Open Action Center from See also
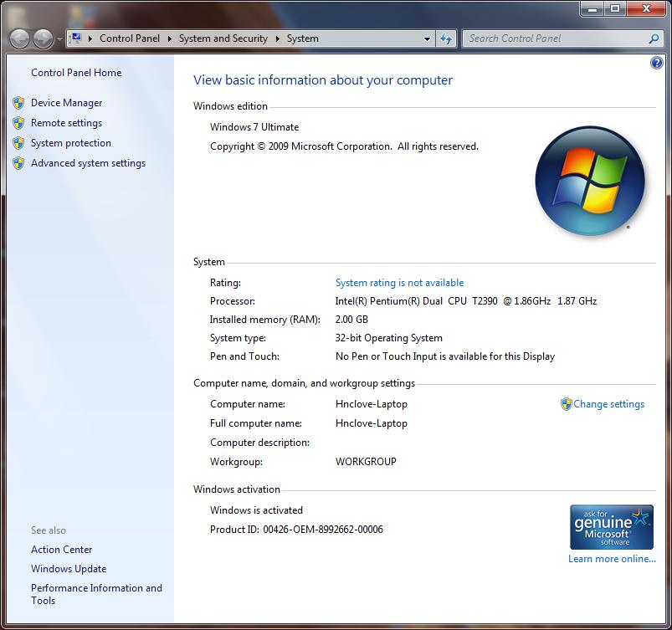Image resolution: width=672 pixels, height=630 pixels. tap(61, 550)
